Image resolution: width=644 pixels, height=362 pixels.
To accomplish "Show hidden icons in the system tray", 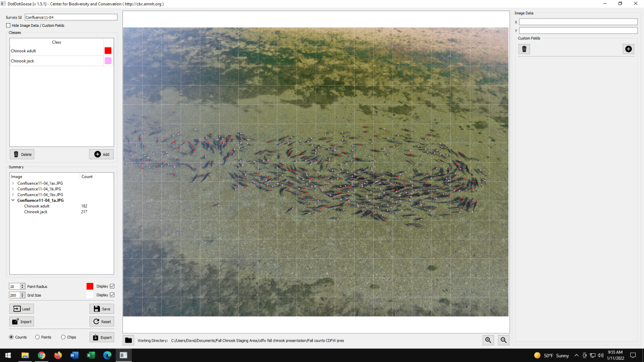I will point(576,355).
